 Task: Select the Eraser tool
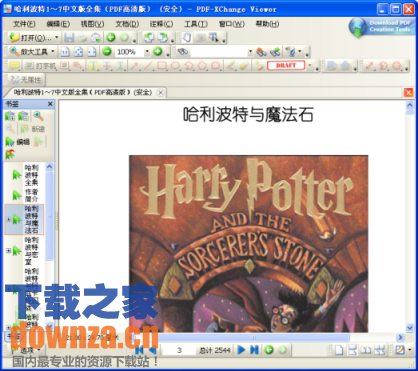tap(244, 65)
